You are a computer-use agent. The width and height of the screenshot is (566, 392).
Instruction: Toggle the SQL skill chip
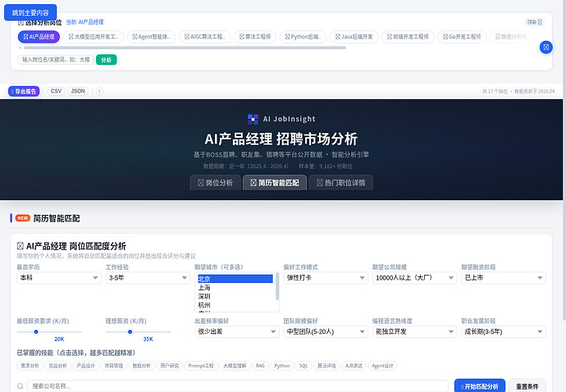(304, 366)
